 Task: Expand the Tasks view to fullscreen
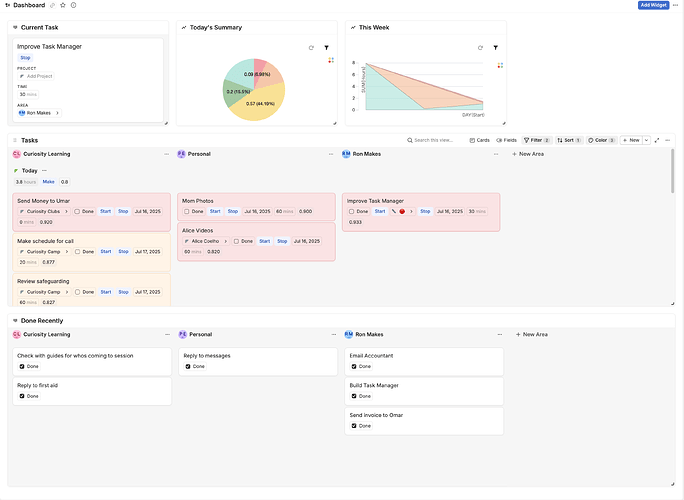point(657,140)
